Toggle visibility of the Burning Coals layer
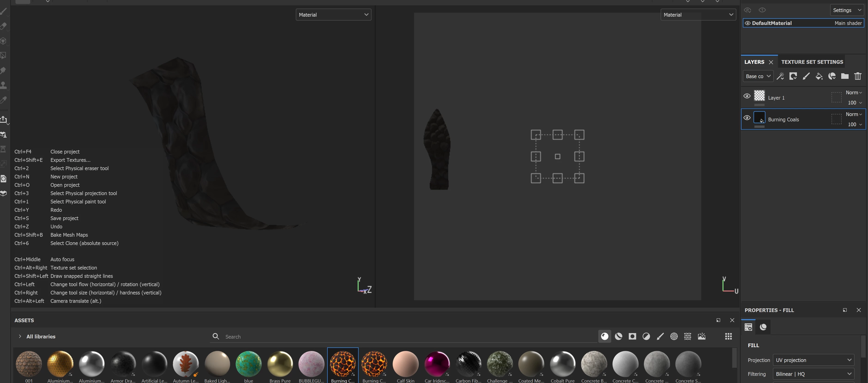 click(747, 118)
